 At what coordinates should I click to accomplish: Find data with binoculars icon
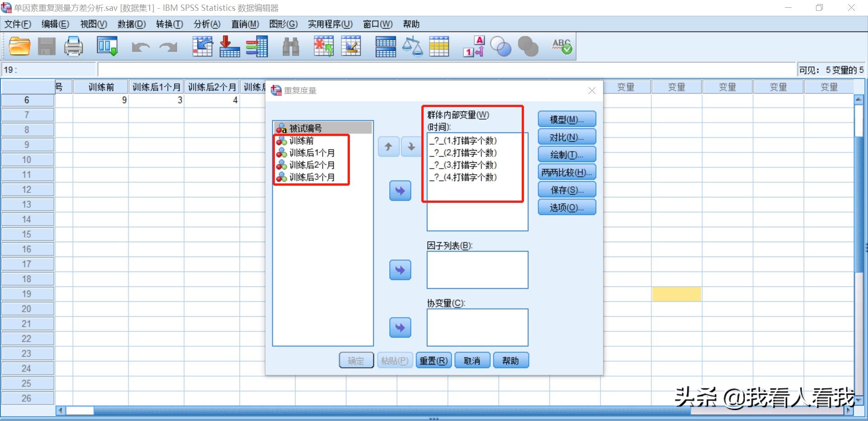291,47
